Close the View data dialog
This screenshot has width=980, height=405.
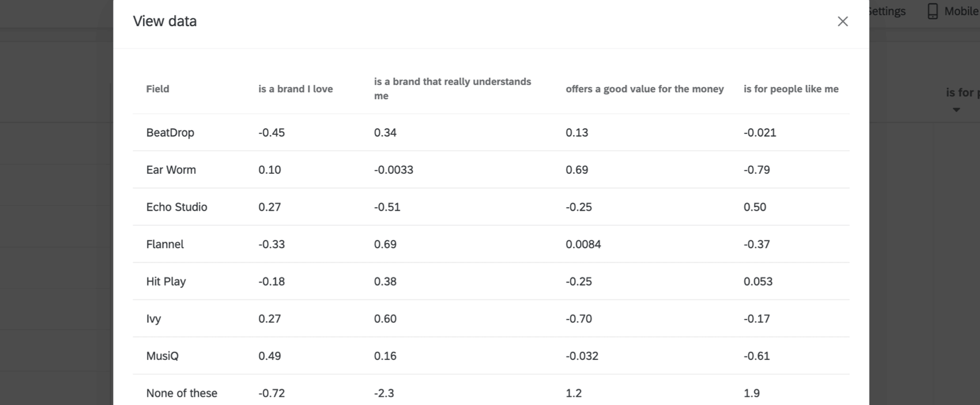[x=843, y=21]
